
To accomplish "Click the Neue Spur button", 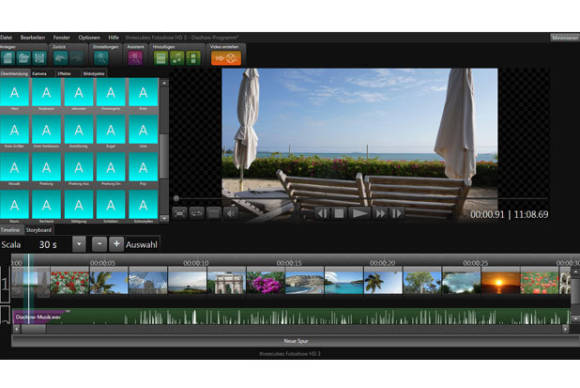I will pos(295,341).
